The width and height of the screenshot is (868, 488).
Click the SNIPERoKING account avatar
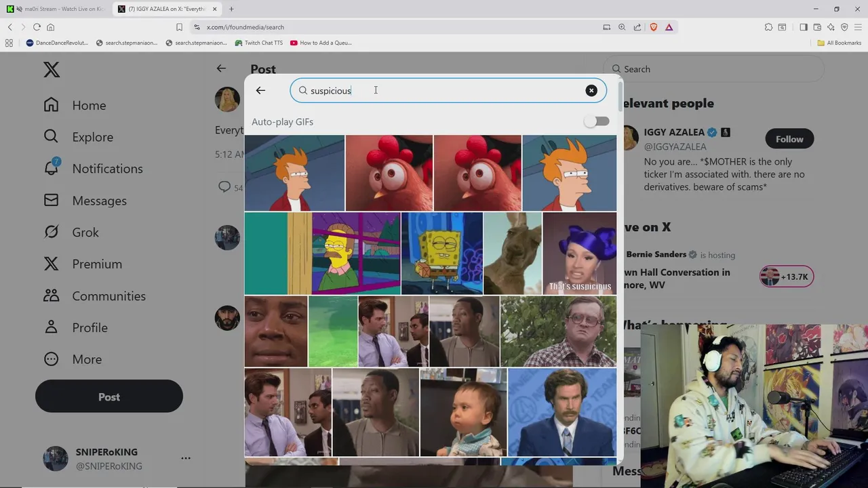click(56, 459)
